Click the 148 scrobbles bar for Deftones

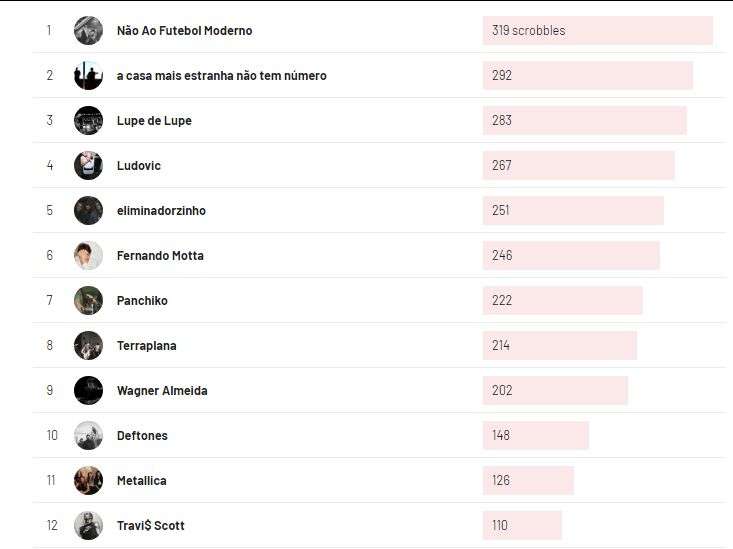coord(535,436)
